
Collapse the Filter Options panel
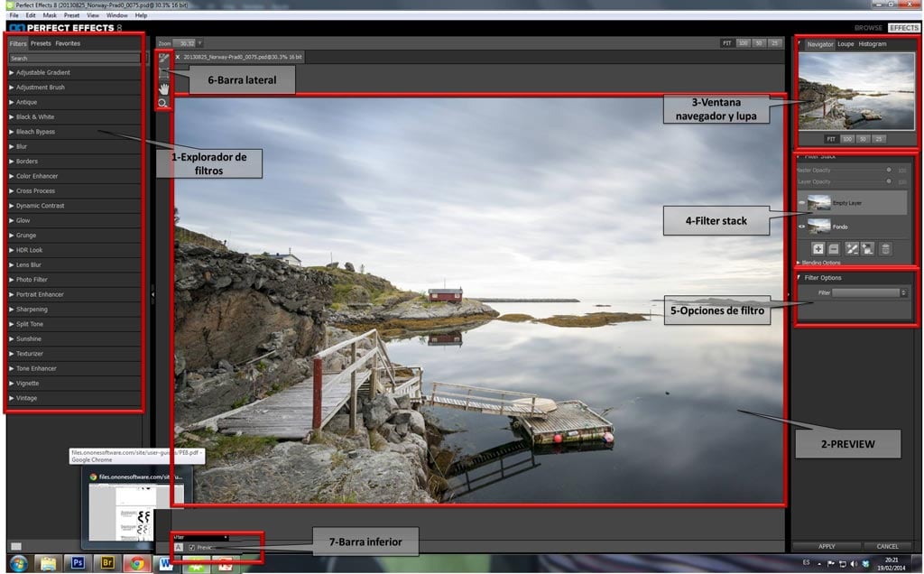click(799, 278)
